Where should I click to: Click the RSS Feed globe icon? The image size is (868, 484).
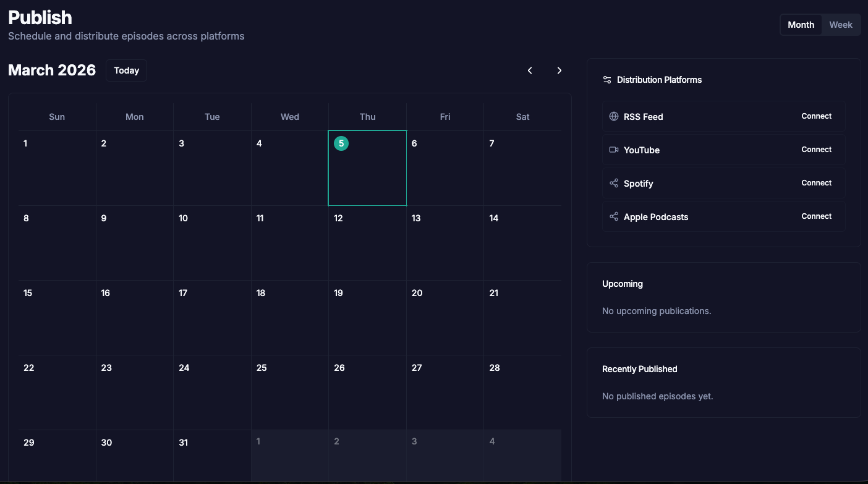coord(614,116)
